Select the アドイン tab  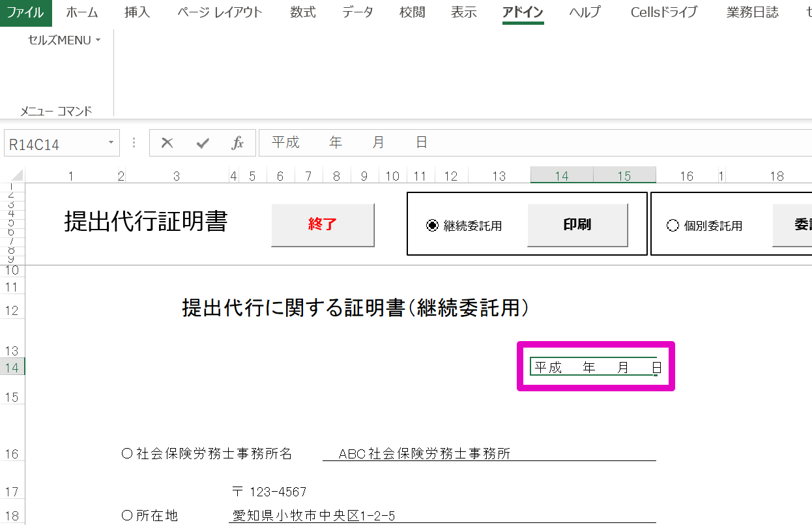click(x=523, y=12)
